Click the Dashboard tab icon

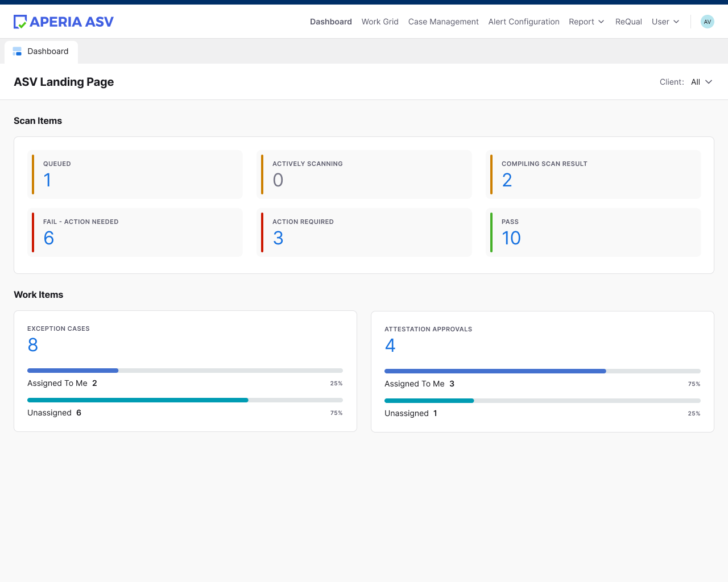[17, 51]
